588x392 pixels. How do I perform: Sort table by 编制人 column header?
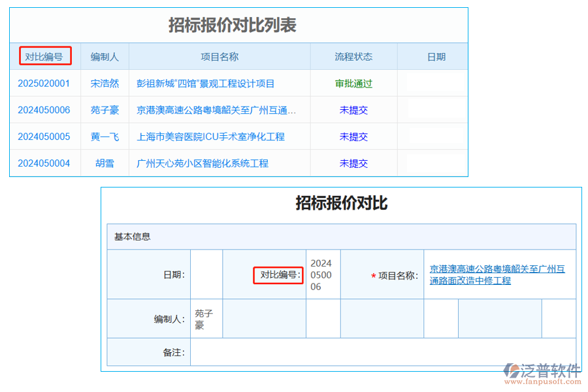(105, 56)
